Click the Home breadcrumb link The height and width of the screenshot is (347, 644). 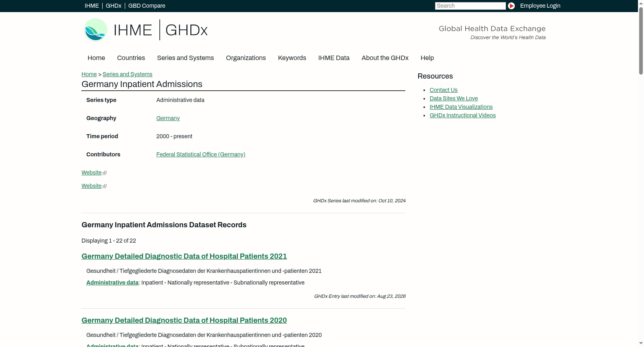point(89,74)
